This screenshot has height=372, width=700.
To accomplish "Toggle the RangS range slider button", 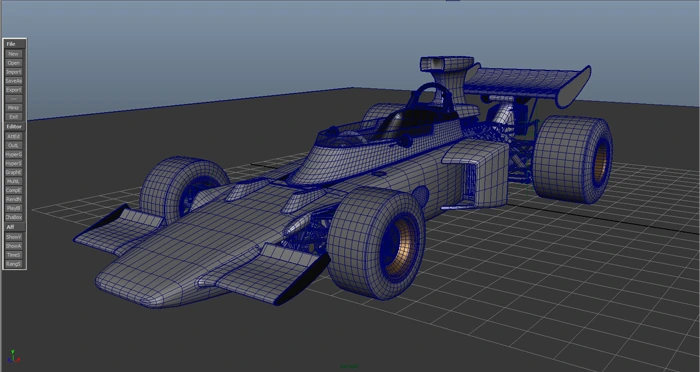I will [x=13, y=264].
